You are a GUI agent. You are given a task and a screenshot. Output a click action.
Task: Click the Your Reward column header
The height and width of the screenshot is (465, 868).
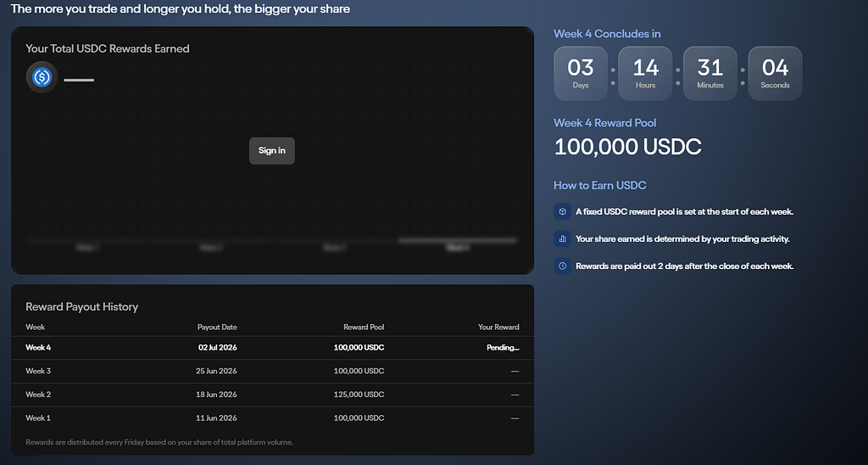click(498, 327)
